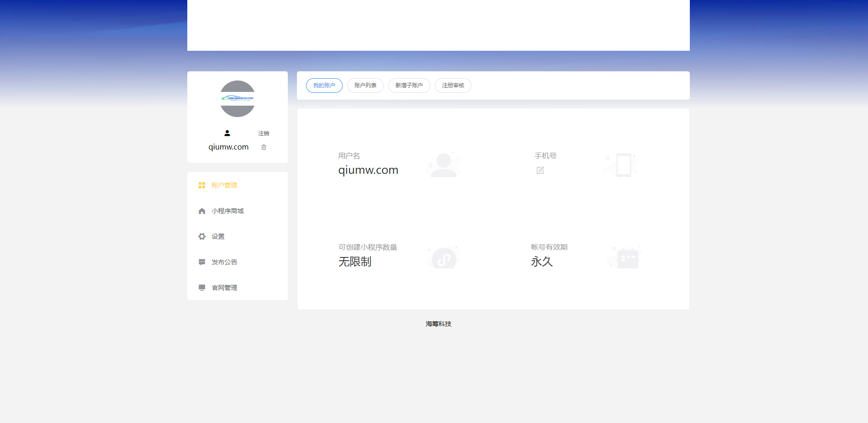Click the calendar icon beside 永久

pyautogui.click(x=627, y=258)
